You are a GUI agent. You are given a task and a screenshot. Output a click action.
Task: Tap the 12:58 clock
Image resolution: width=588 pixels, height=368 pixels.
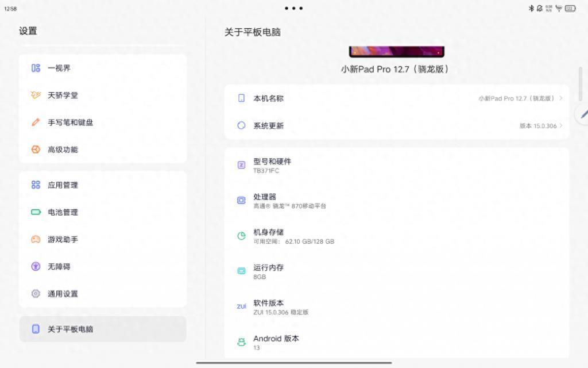10,9
